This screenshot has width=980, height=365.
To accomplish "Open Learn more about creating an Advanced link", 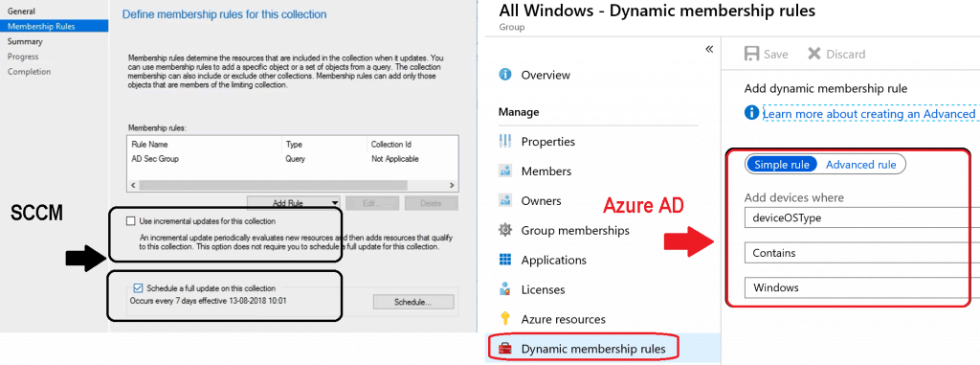I will pyautogui.click(x=869, y=113).
